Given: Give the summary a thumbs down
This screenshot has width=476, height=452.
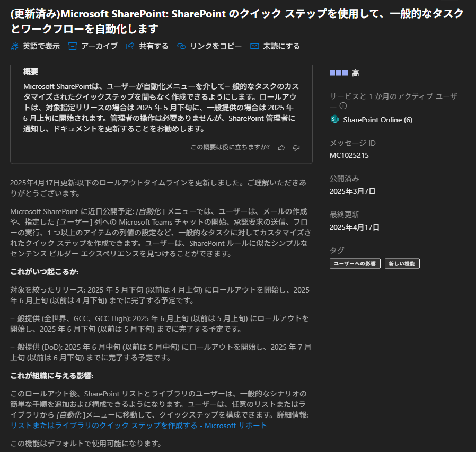Looking at the screenshot, I should pyautogui.click(x=296, y=148).
